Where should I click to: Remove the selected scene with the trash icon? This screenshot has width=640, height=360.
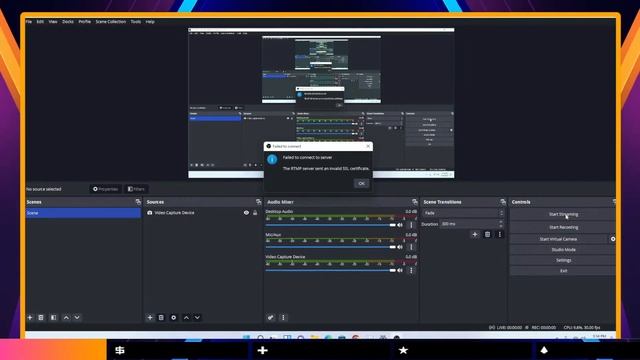[41, 317]
